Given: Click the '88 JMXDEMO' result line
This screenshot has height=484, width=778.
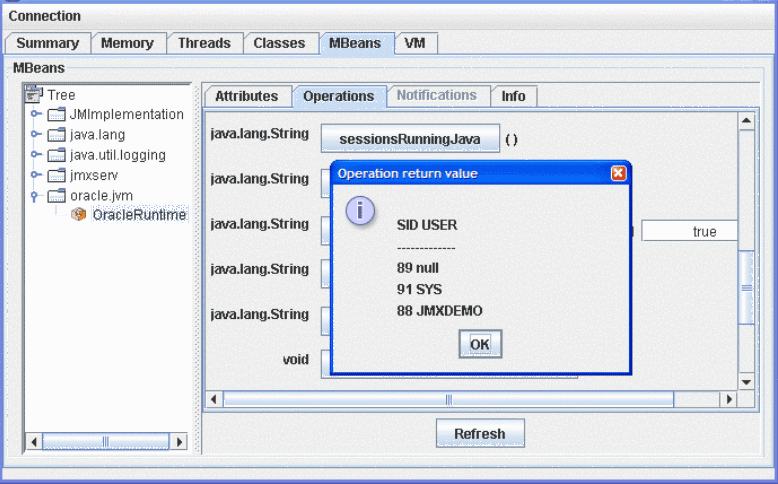Looking at the screenshot, I should [440, 311].
